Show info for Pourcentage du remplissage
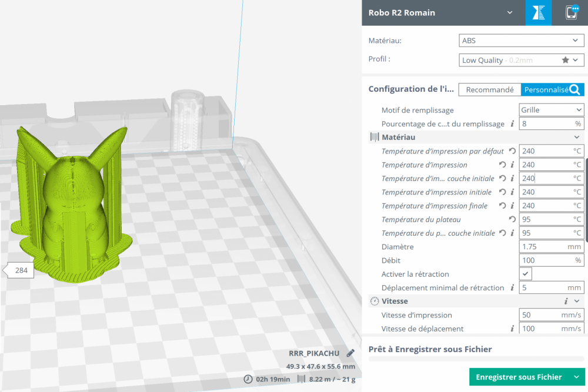Viewport: 588px width, 392px height. click(x=512, y=123)
